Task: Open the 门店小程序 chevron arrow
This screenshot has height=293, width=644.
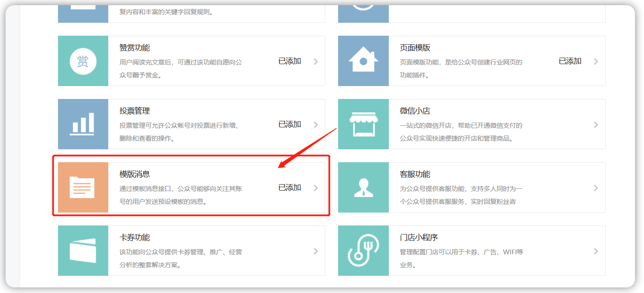Action: tap(596, 251)
